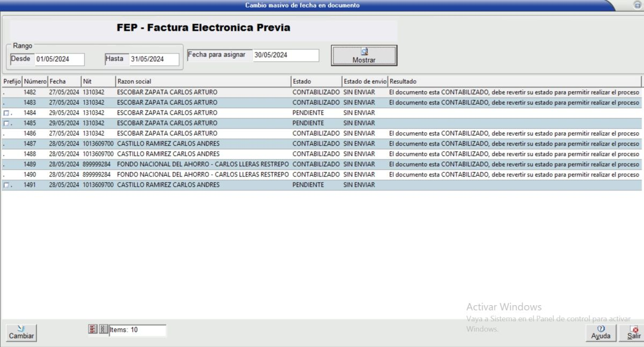Screen dimensions: 644x347
Task: Open Ayuda help
Action: point(601,333)
